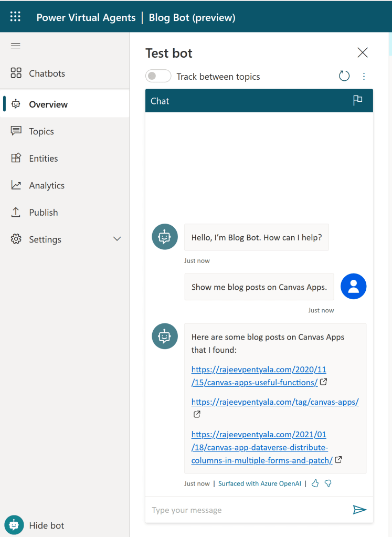Send the message with arrow icon
Screen dimensions: 392x537
click(359, 510)
